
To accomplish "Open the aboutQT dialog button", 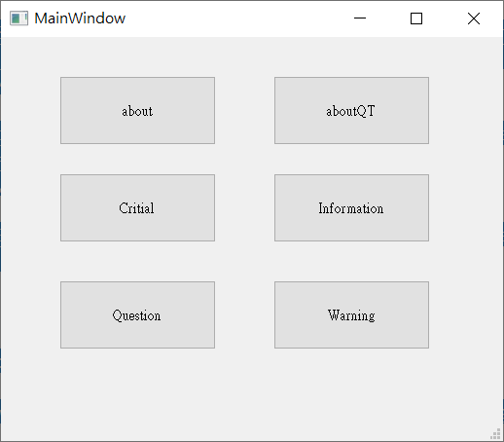I will tap(351, 110).
